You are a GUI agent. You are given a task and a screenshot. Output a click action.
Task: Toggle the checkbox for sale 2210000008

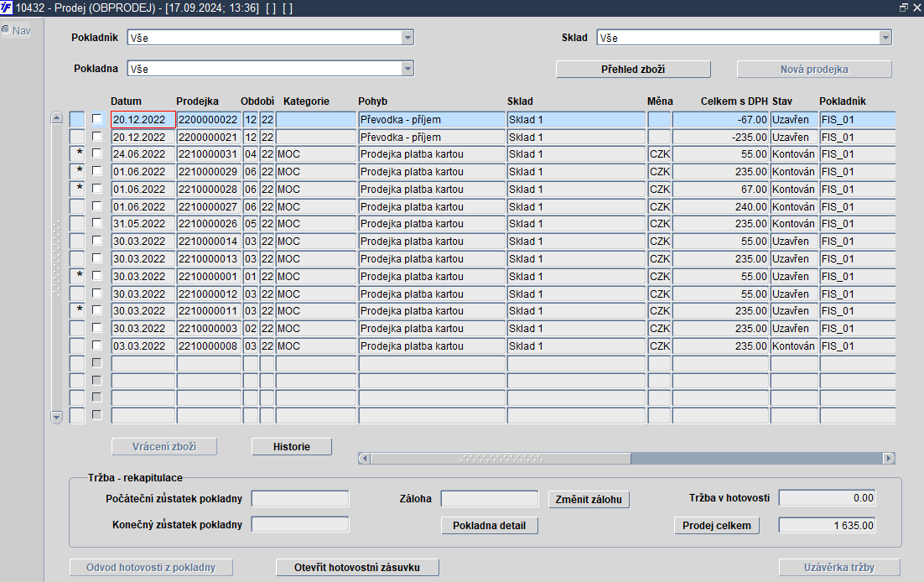(96, 346)
